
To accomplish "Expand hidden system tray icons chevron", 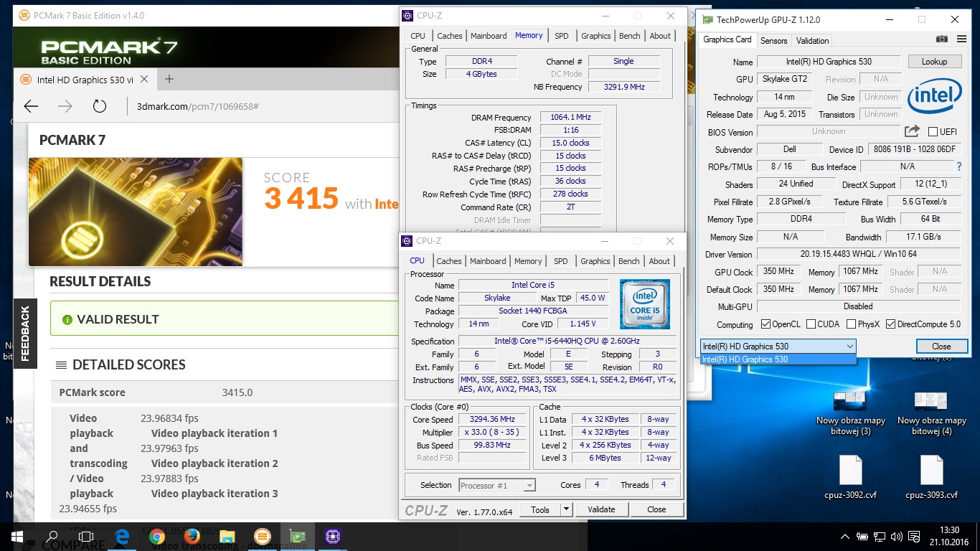I will (847, 536).
